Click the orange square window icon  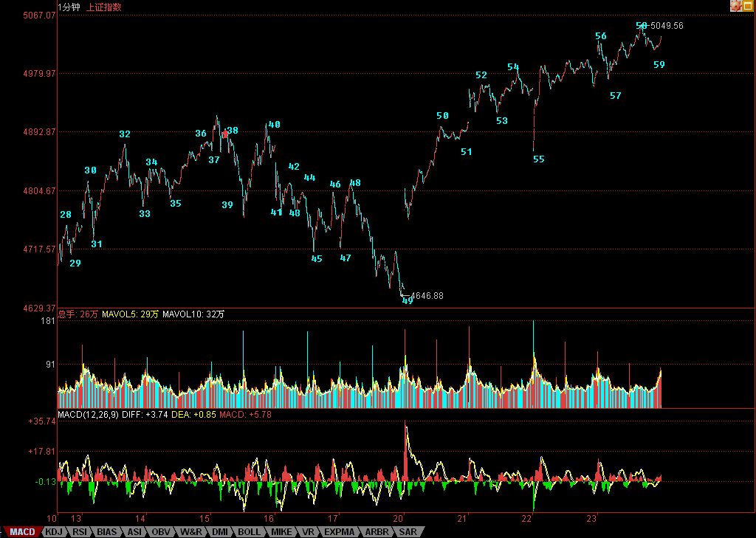click(x=748, y=6)
